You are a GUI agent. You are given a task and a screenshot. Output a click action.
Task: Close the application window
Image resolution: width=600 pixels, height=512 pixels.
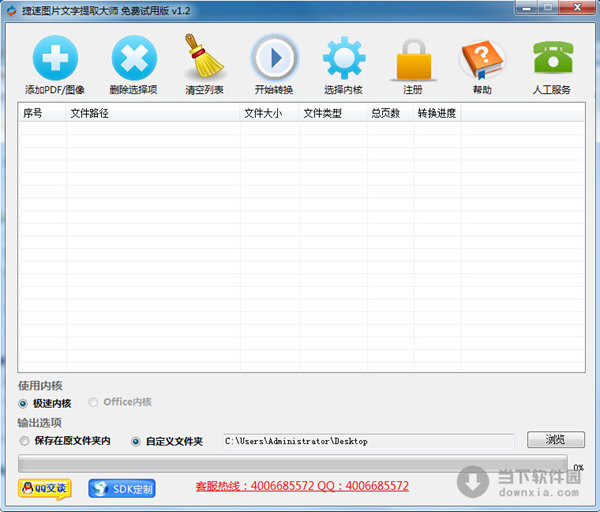(x=577, y=8)
